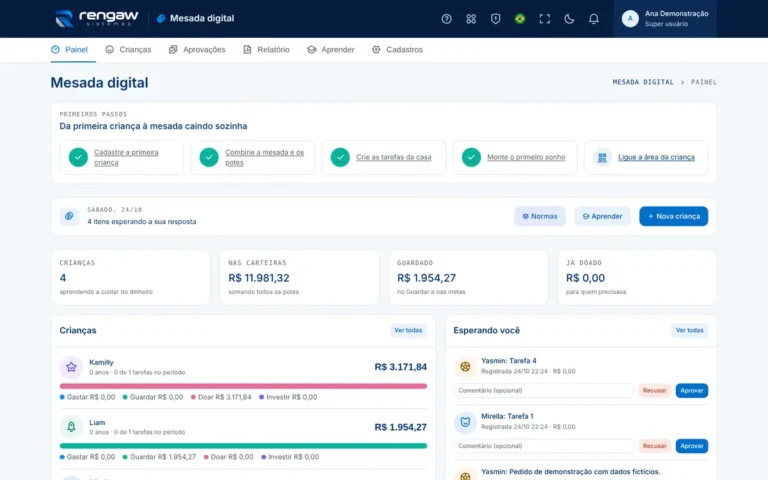Image resolution: width=768 pixels, height=480 pixels.
Task: Click '4 itens esperando a sua resposta'
Action: tap(142, 221)
